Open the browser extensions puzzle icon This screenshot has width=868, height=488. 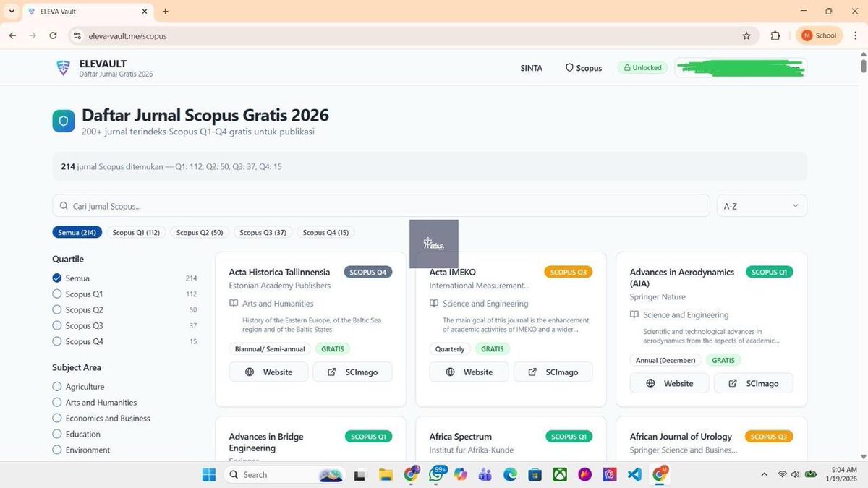(x=775, y=35)
